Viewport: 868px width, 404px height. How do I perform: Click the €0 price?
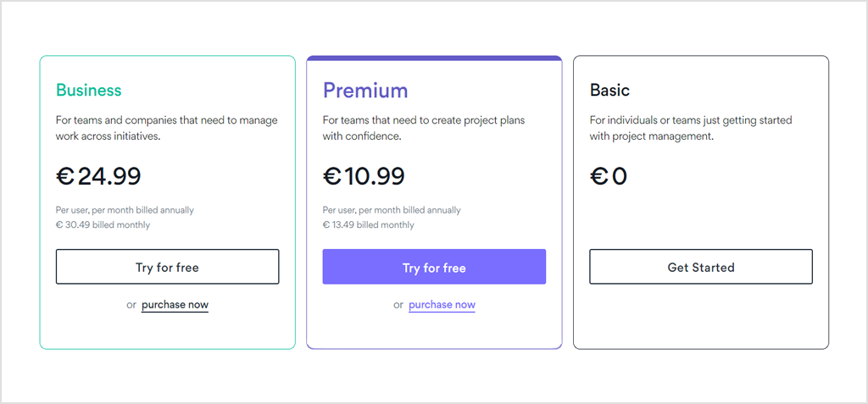(608, 176)
